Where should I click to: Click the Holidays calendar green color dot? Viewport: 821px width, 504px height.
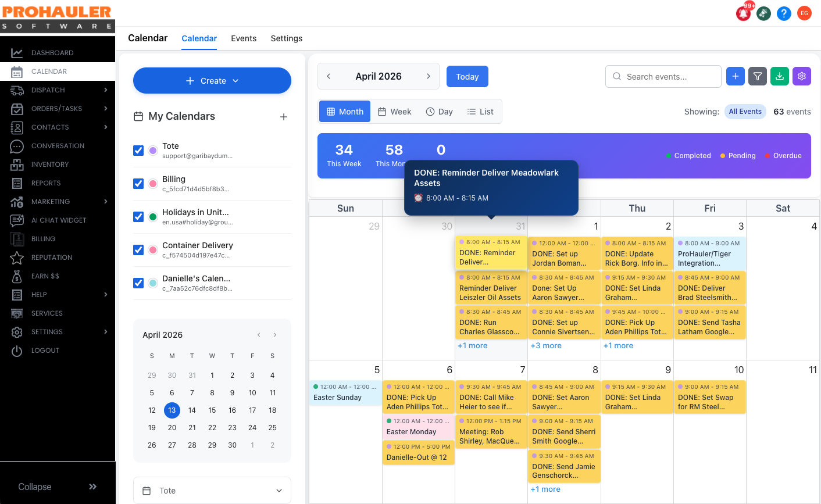click(153, 217)
